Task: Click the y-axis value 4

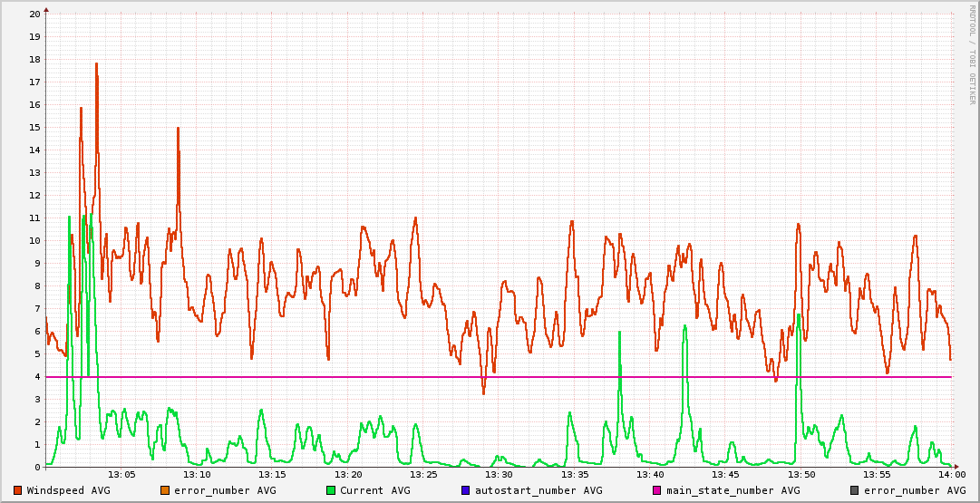Action: pyautogui.click(x=37, y=376)
